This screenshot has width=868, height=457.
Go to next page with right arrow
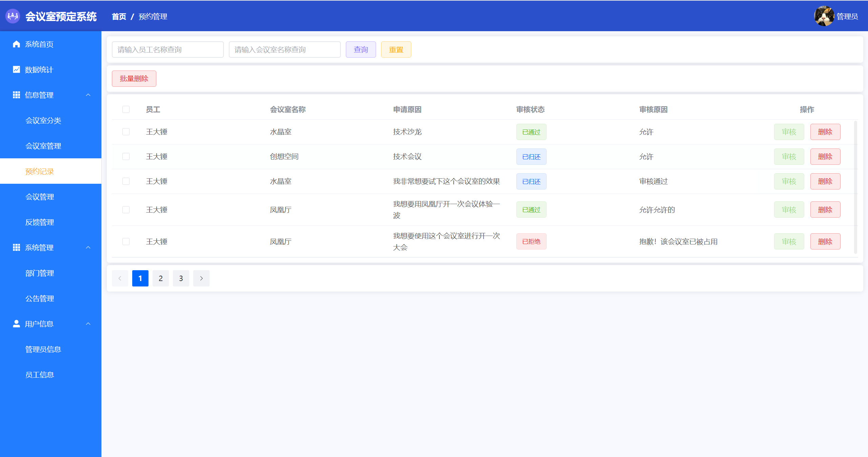[201, 278]
